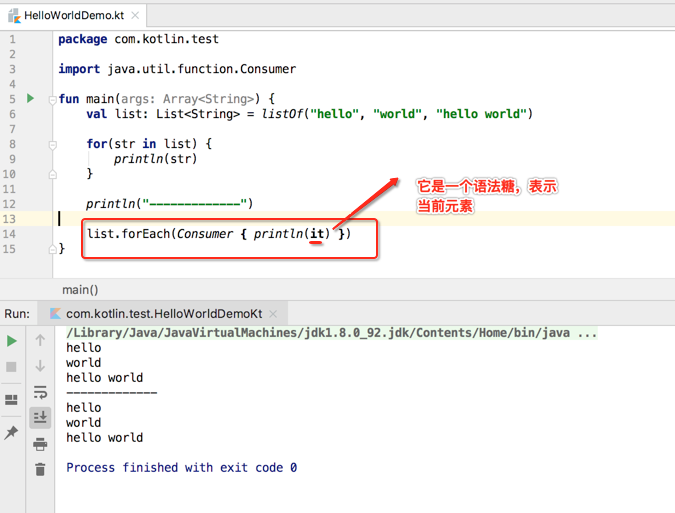The image size is (675, 513).
Task: Click the Run: panel label
Action: coord(17,314)
